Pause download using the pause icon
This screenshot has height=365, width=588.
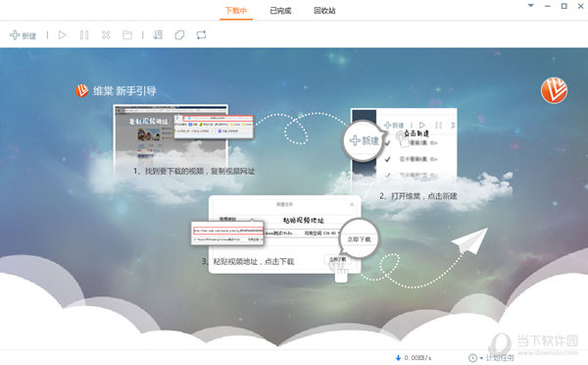pos(84,35)
